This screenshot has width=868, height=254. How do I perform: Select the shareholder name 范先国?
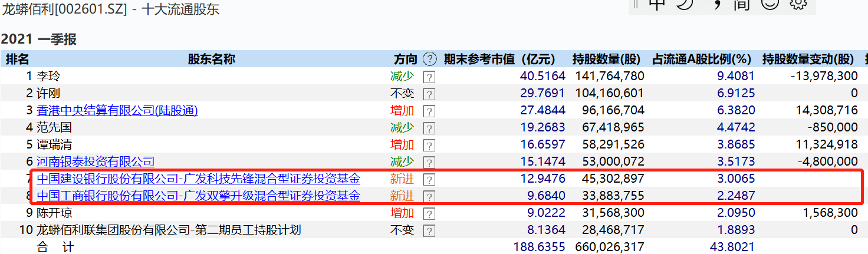pos(54,127)
